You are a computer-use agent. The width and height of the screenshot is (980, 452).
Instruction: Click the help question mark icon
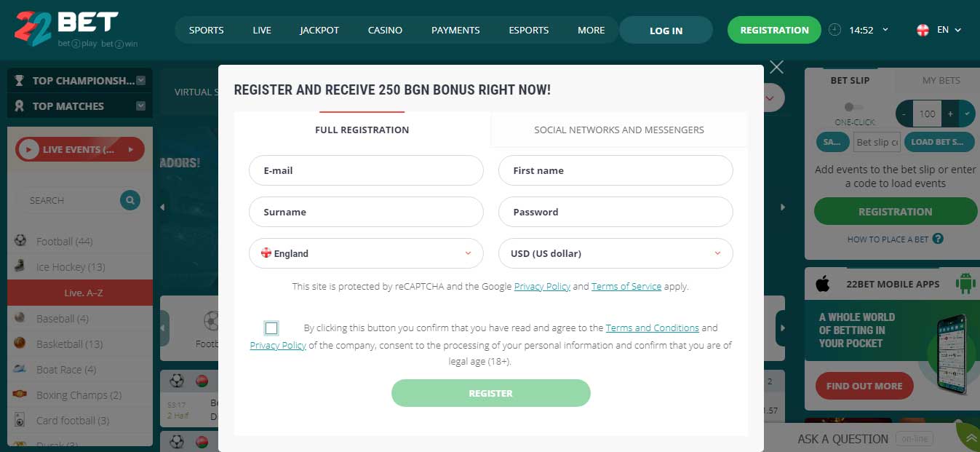click(x=938, y=239)
